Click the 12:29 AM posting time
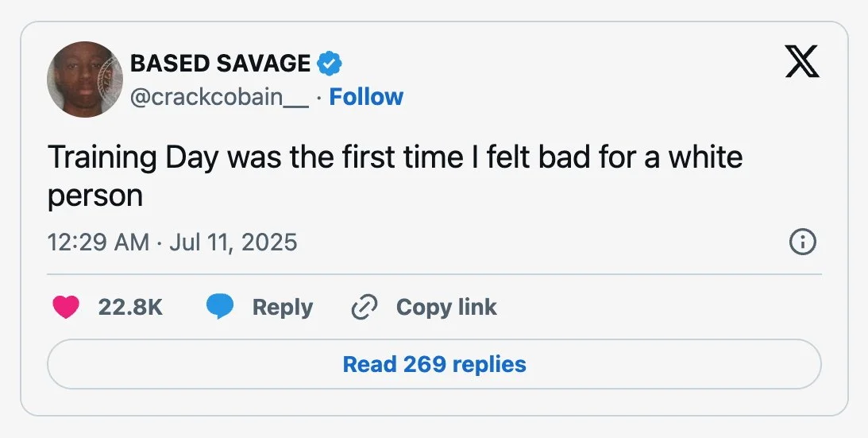Screen dimensions: 868x438 pyautogui.click(x=98, y=242)
